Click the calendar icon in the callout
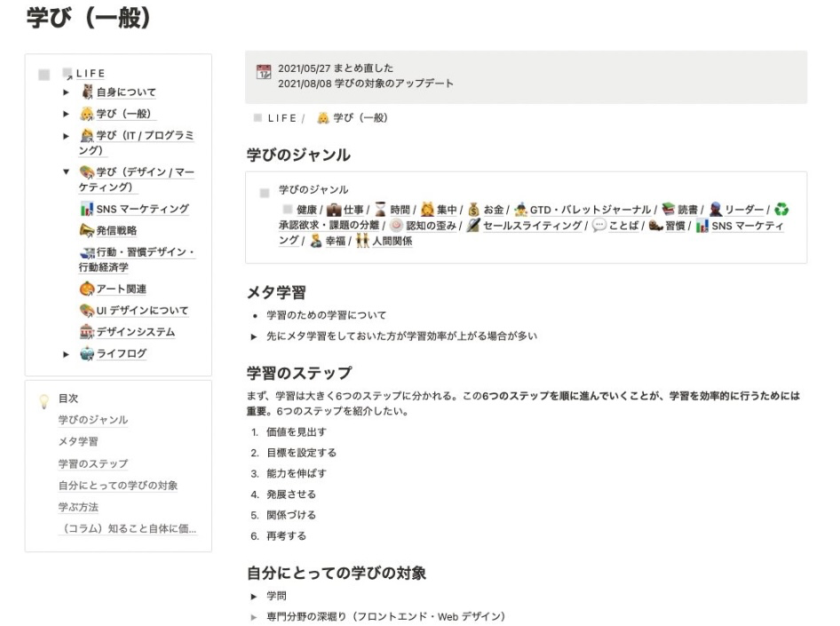This screenshot has width=840, height=626. click(x=264, y=72)
